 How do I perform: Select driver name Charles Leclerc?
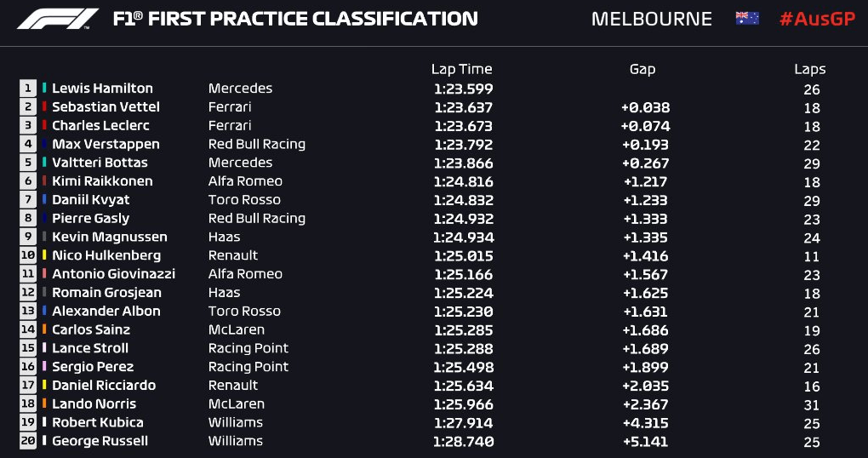click(x=100, y=125)
